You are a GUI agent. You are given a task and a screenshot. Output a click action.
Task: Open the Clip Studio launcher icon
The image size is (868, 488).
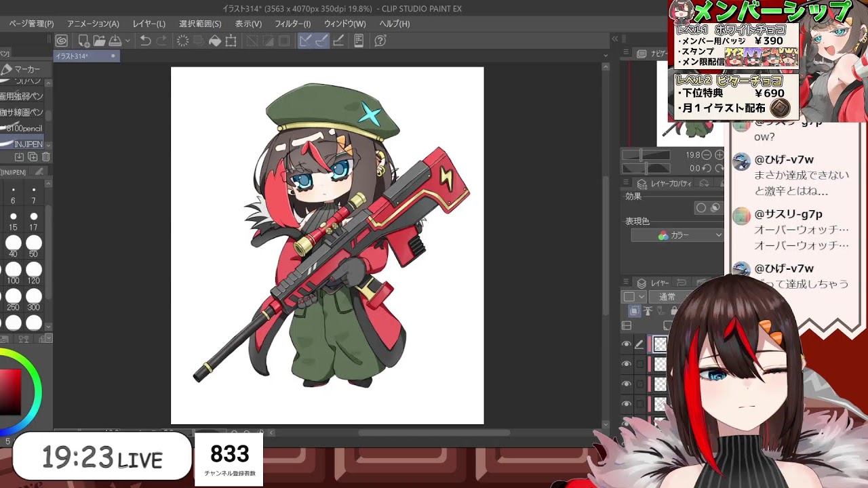tap(62, 41)
